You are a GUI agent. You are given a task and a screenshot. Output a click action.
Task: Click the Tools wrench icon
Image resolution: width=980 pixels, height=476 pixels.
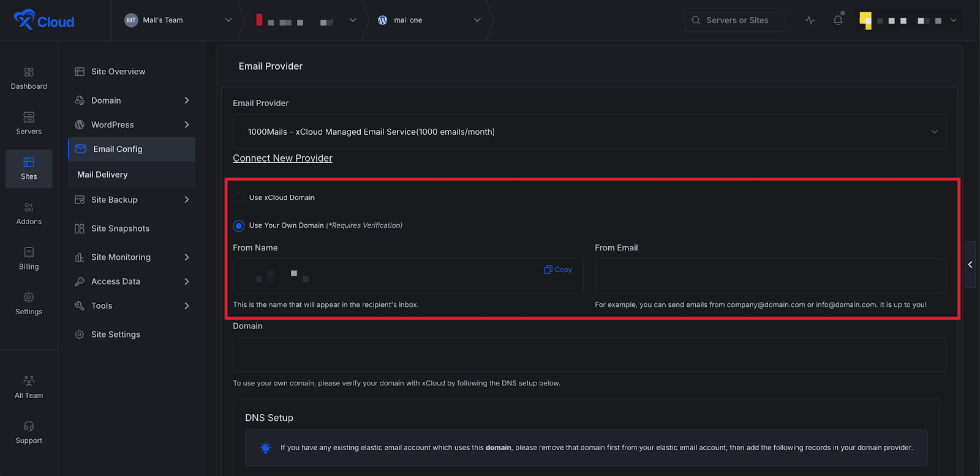coord(80,306)
